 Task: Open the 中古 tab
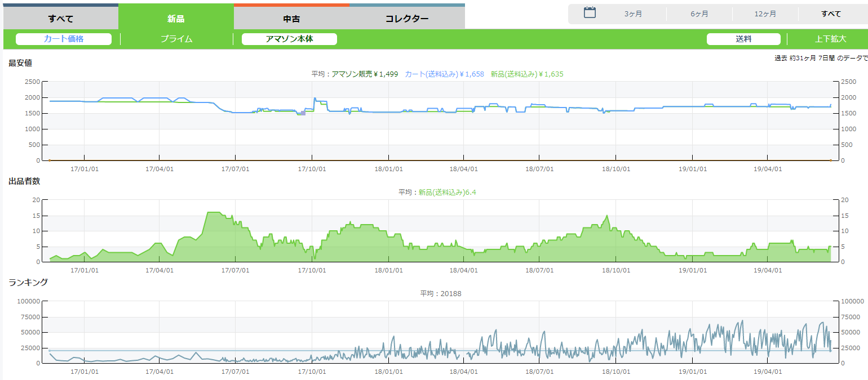tap(291, 18)
